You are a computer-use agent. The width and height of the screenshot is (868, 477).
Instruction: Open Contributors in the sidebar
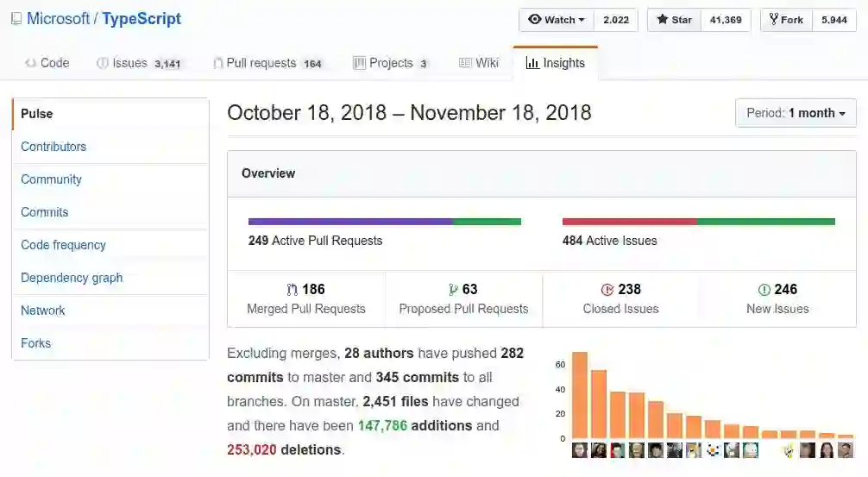[110, 147]
